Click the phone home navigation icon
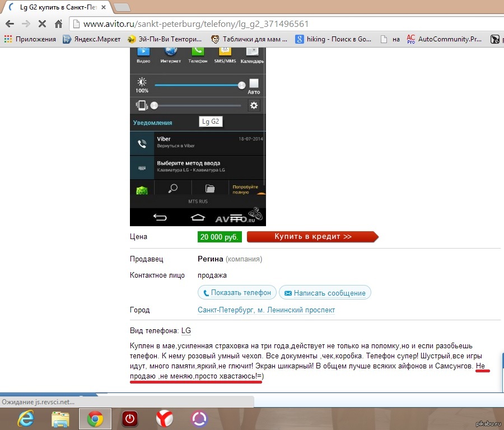This screenshot has height=430, width=504. click(x=198, y=218)
